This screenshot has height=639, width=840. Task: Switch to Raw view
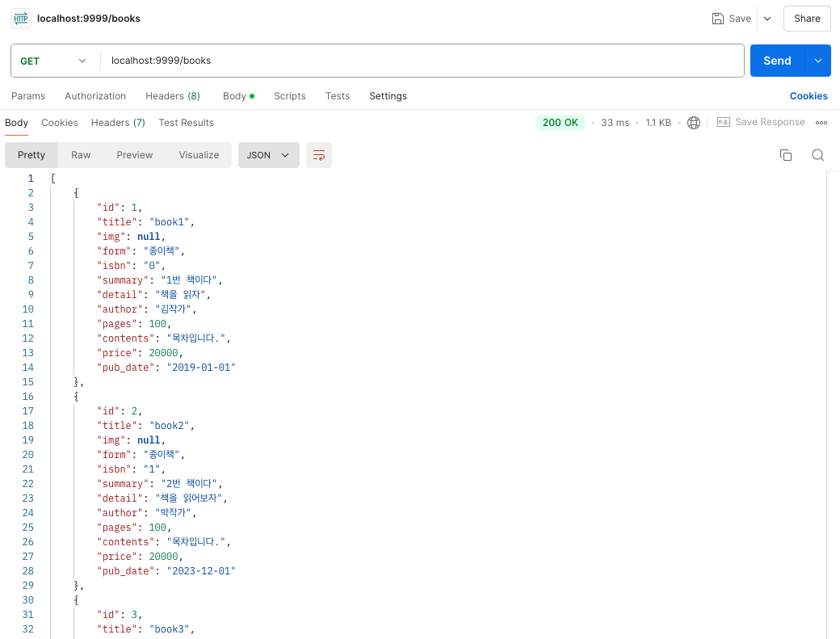click(81, 155)
